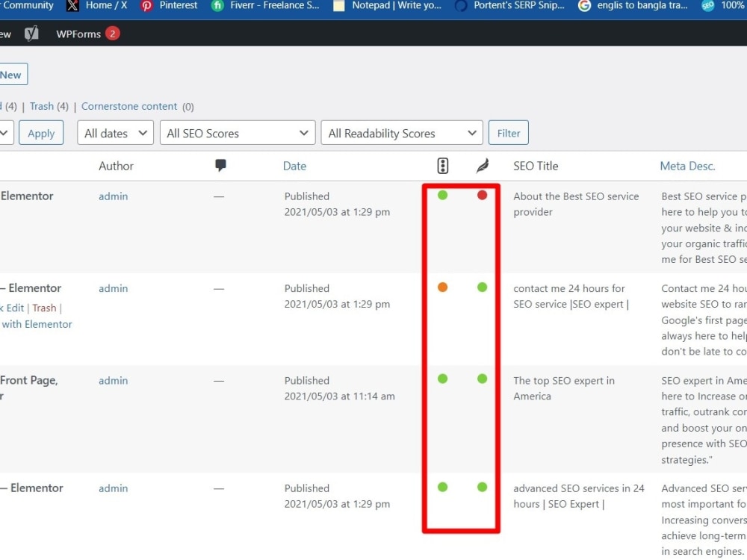The width and height of the screenshot is (747, 560).
Task: Click the readability feather column icon
Action: [482, 166]
